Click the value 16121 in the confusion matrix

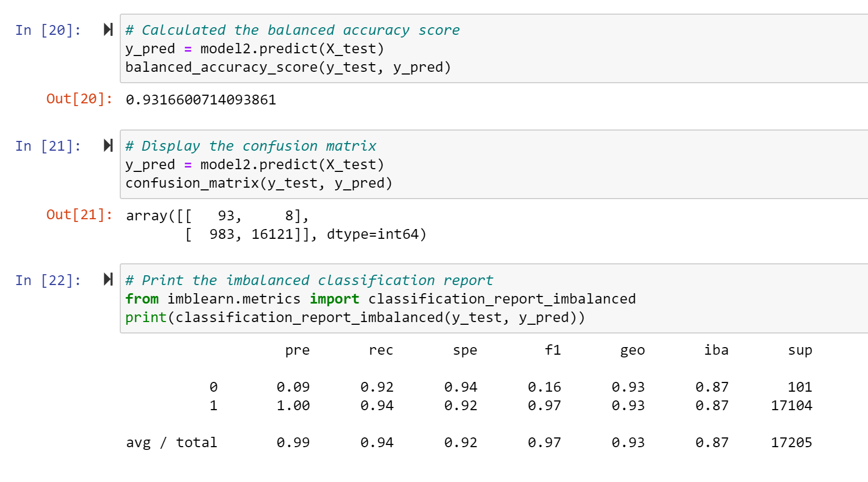(272, 234)
